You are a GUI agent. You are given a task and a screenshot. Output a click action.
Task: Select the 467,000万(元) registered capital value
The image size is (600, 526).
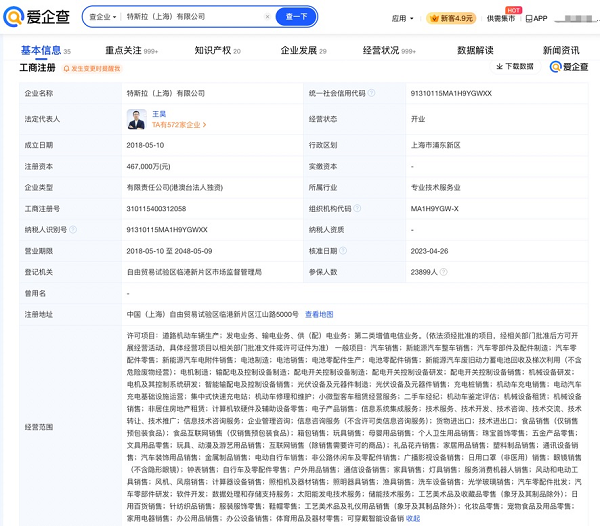(148, 166)
